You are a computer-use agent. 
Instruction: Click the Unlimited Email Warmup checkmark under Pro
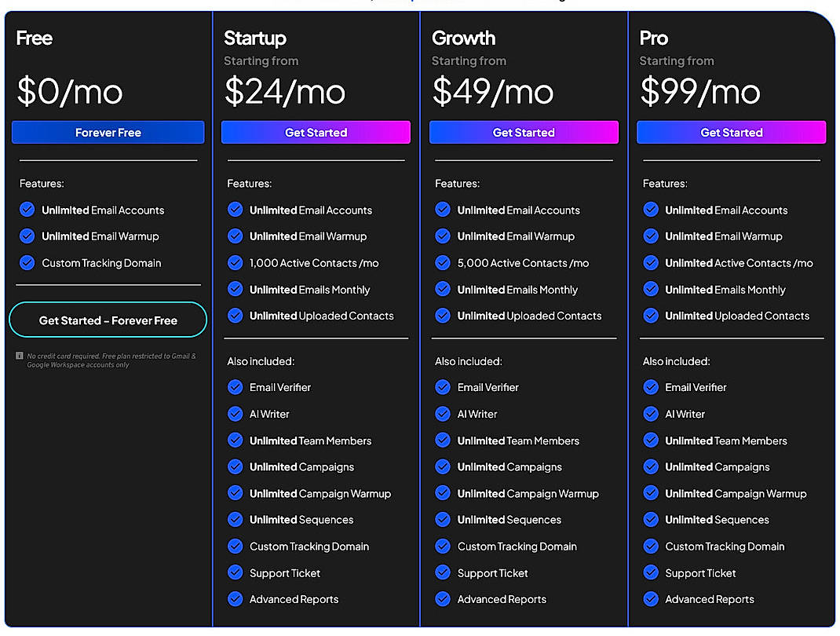click(651, 236)
